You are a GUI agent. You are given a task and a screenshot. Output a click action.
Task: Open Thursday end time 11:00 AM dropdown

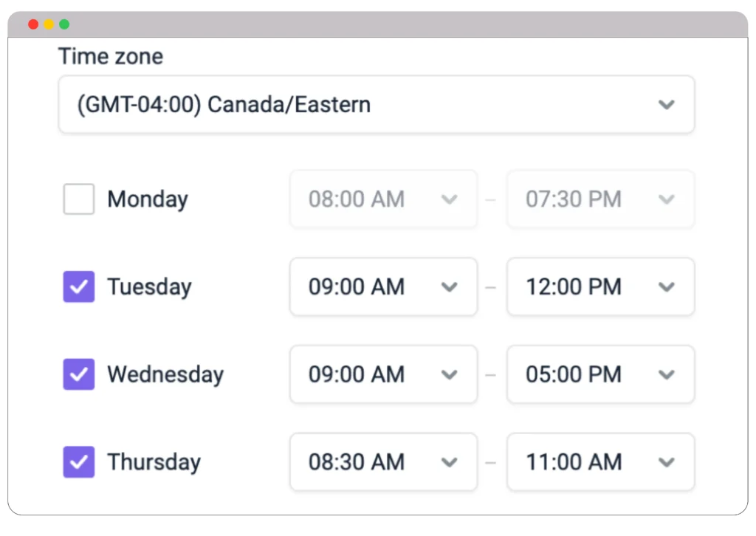600,462
